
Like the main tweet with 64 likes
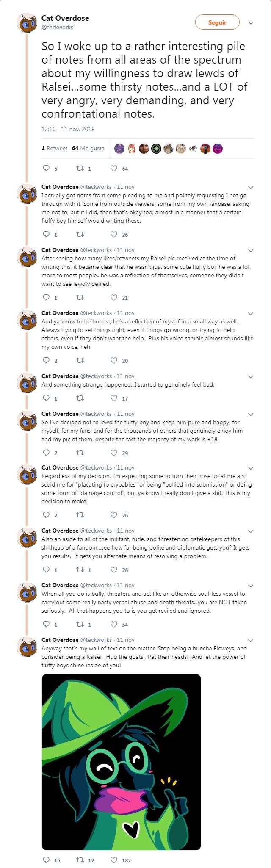click(x=114, y=169)
